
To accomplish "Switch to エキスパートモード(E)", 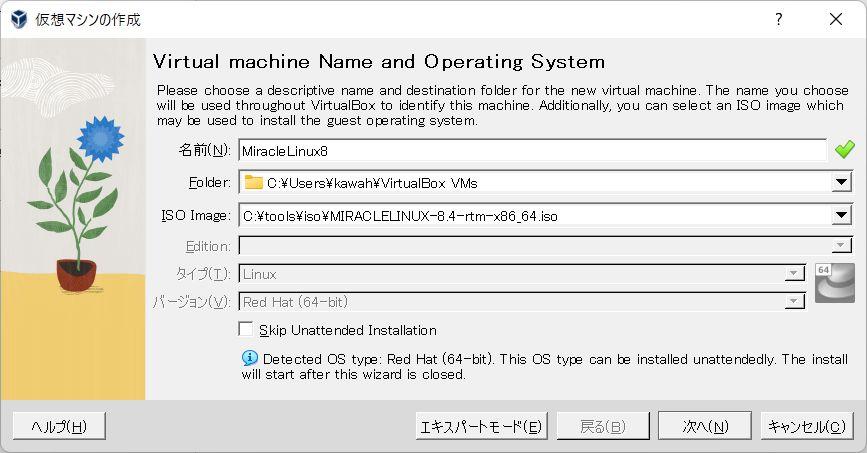I will pyautogui.click(x=482, y=426).
